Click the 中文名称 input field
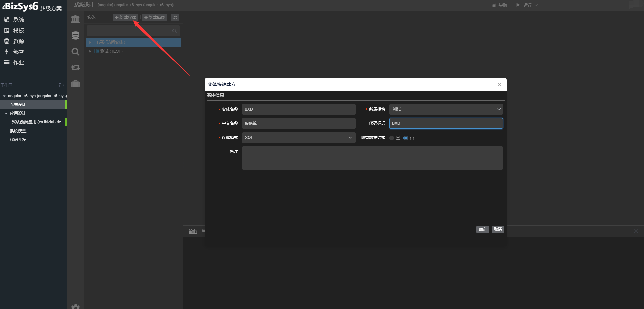 tap(299, 123)
